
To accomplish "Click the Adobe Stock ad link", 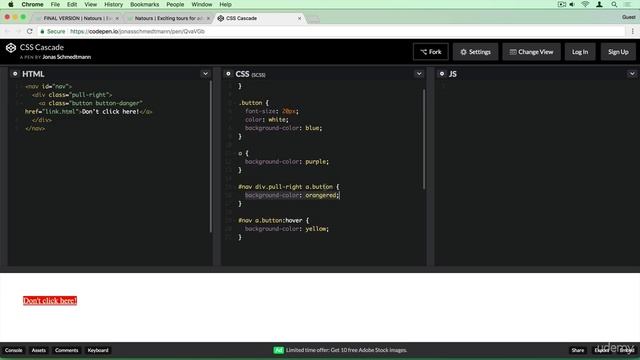I will (x=346, y=350).
